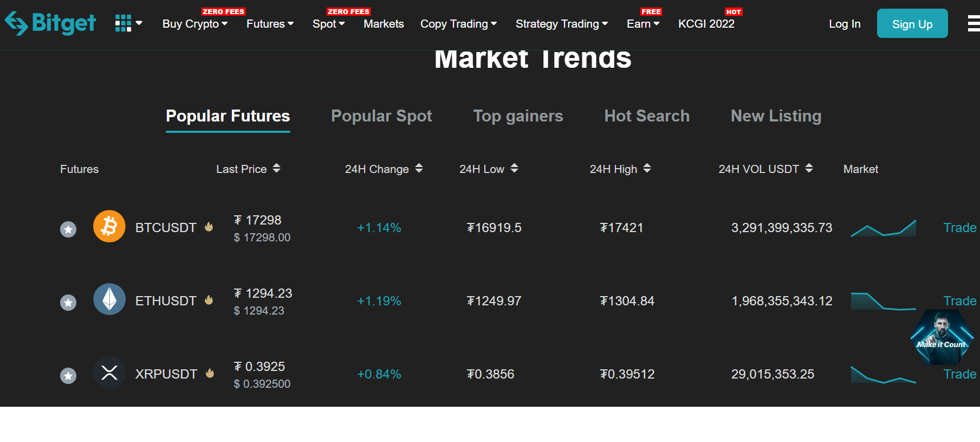Viewport: 980px width, 442px height.
Task: Switch to the New Listing tab
Action: coord(776,116)
